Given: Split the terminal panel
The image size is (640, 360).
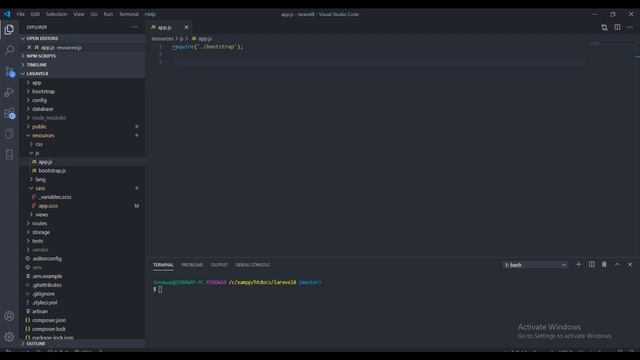Looking at the screenshot, I should click(591, 264).
